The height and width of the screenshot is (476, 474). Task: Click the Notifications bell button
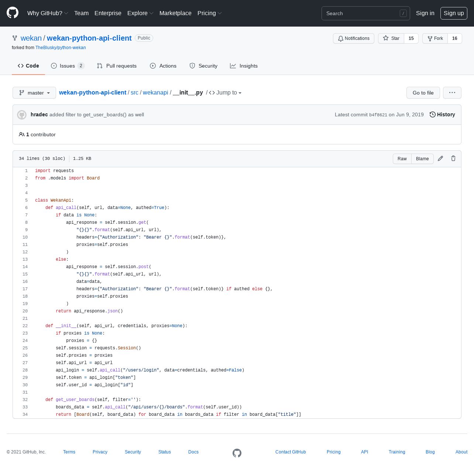tap(354, 38)
